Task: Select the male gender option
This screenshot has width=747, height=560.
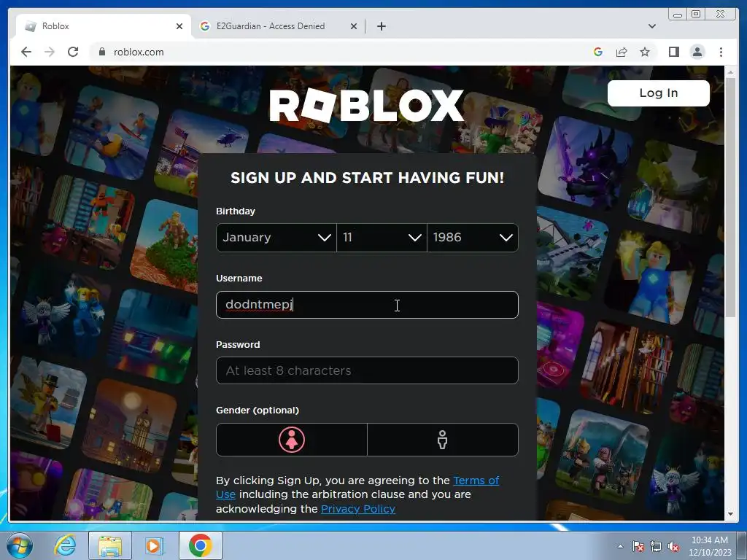Action: click(x=443, y=440)
